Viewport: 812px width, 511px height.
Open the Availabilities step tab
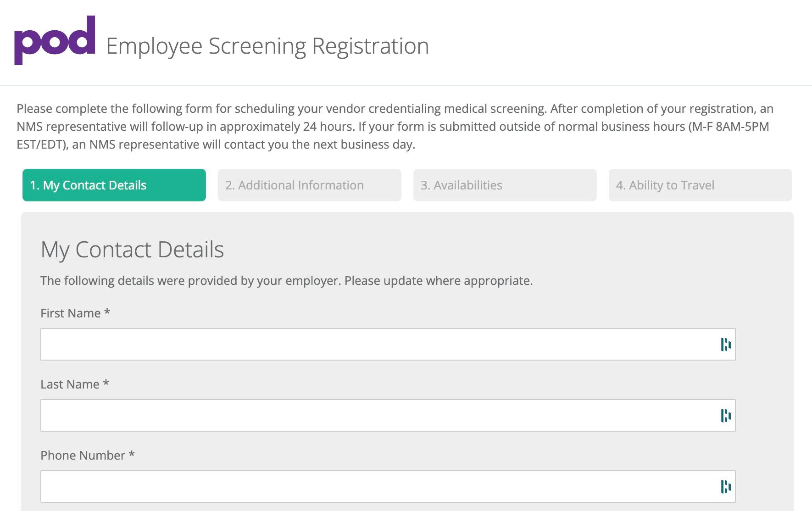[x=505, y=185]
